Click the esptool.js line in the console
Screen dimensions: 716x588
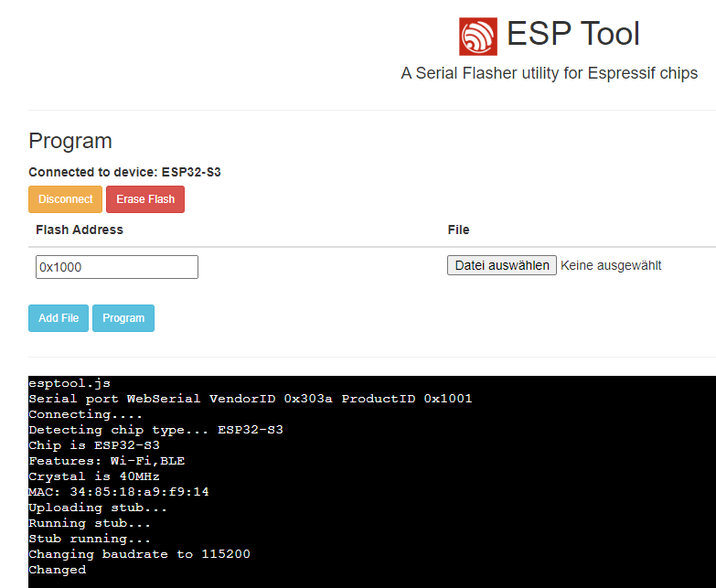click(x=69, y=383)
